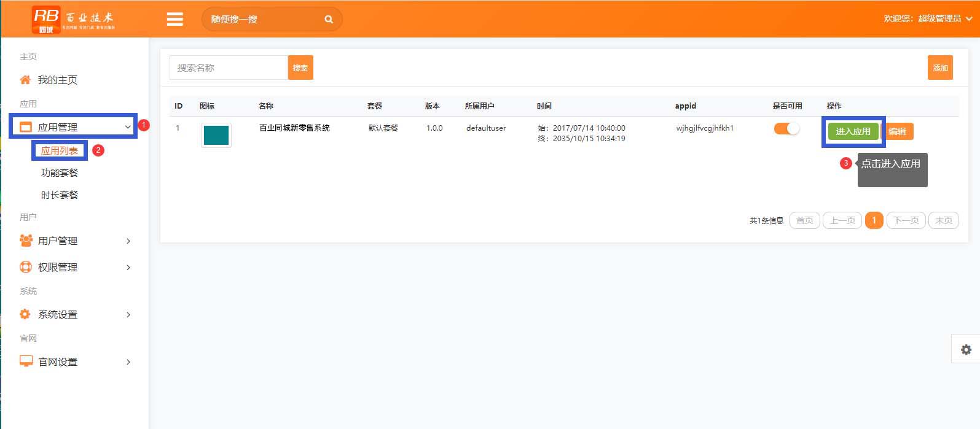Image resolution: width=980 pixels, height=429 pixels.
Task: Click the green 进入应用 button
Action: tap(853, 131)
